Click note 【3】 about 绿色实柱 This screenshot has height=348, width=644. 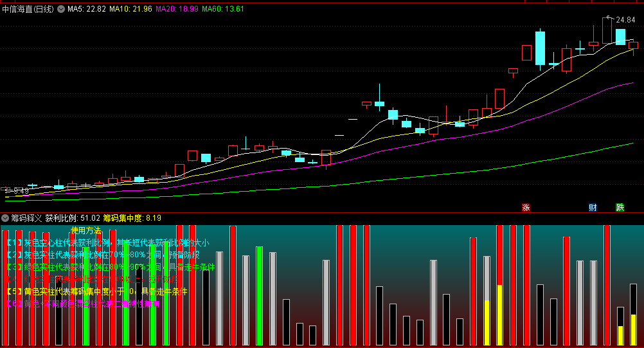click(x=111, y=268)
